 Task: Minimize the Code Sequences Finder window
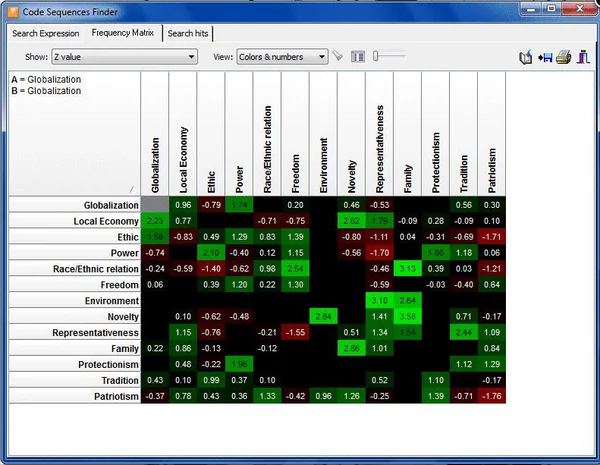(x=531, y=8)
